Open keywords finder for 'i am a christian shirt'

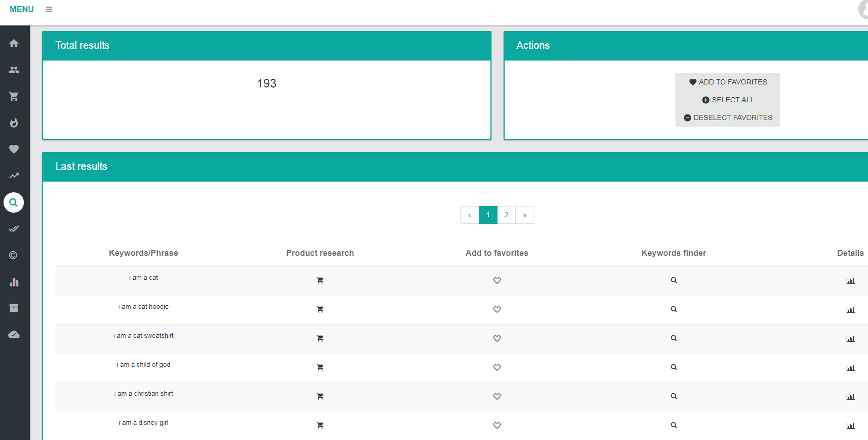674,396
